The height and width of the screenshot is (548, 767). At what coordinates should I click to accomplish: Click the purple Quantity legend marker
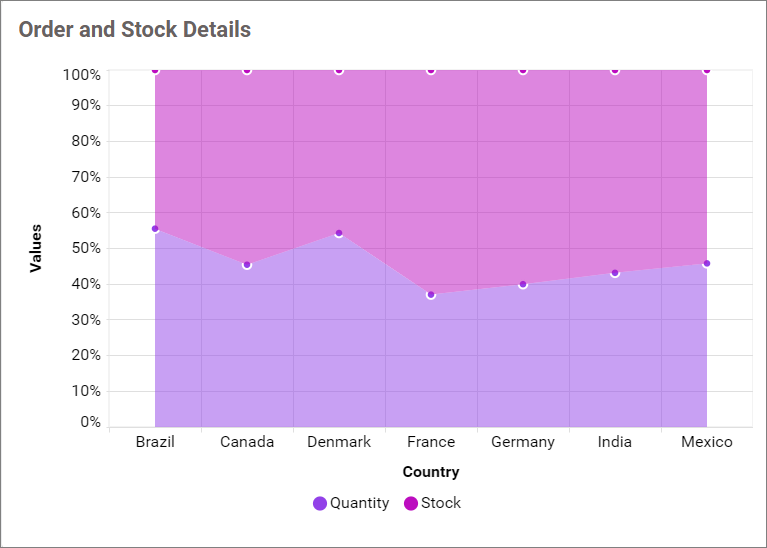[x=320, y=503]
